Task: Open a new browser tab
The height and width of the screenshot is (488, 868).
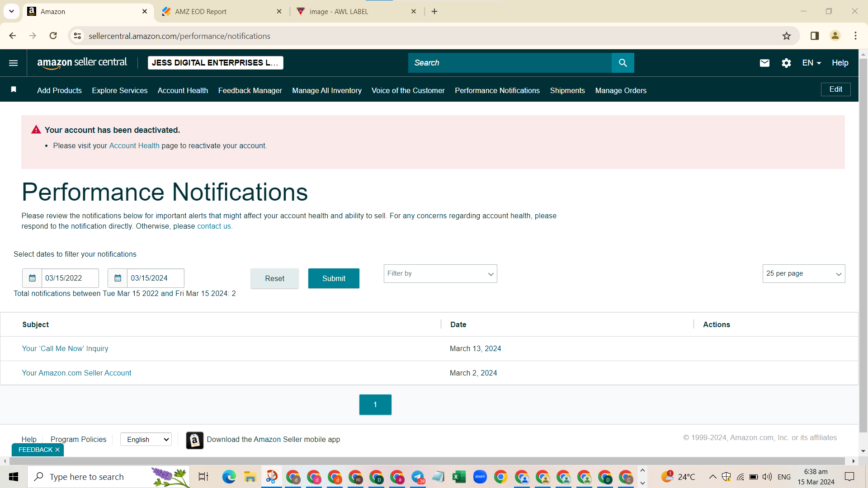Action: (434, 11)
